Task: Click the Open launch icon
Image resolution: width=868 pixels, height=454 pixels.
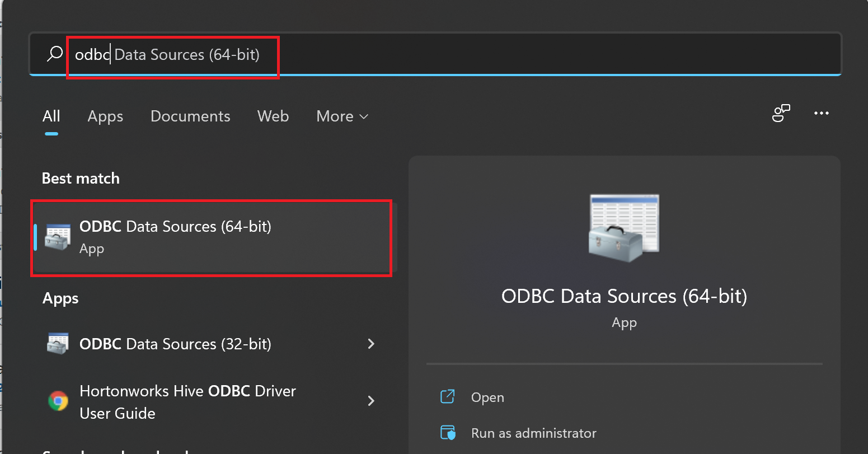Action: point(448,397)
